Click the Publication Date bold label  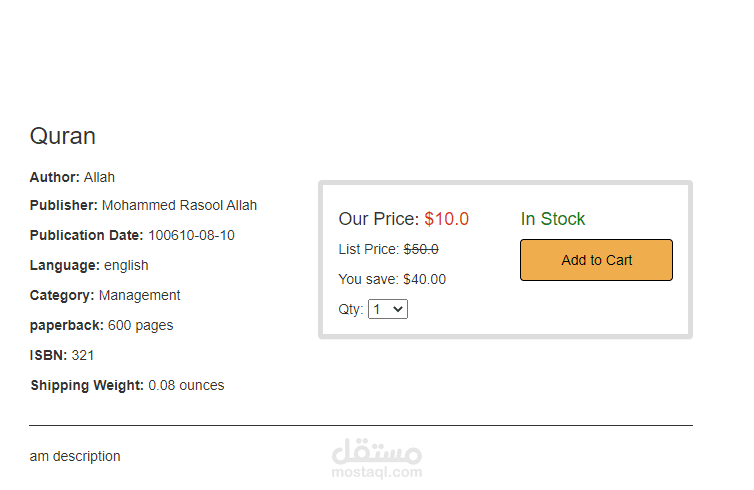click(x=87, y=235)
